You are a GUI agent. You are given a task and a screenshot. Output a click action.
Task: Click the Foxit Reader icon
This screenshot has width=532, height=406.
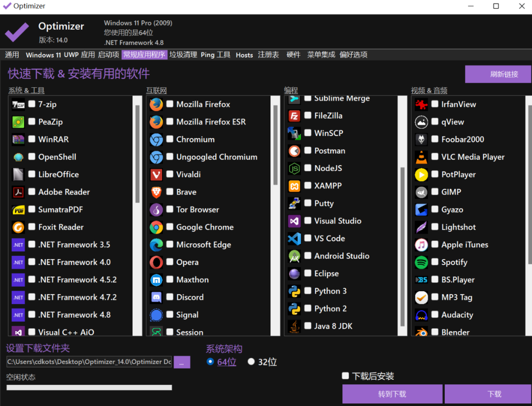point(18,227)
